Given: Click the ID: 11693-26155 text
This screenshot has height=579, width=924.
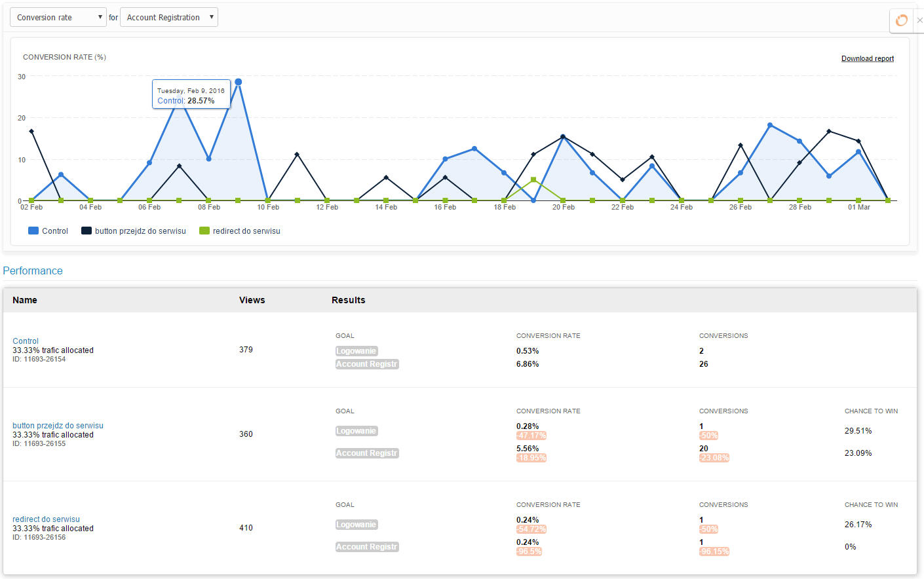Looking at the screenshot, I should 39,443.
